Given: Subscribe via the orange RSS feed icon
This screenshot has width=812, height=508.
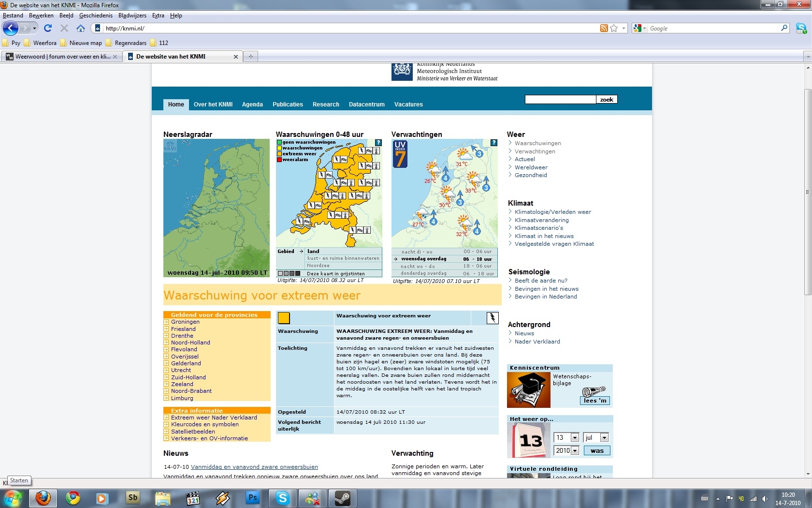Looking at the screenshot, I should tap(604, 29).
